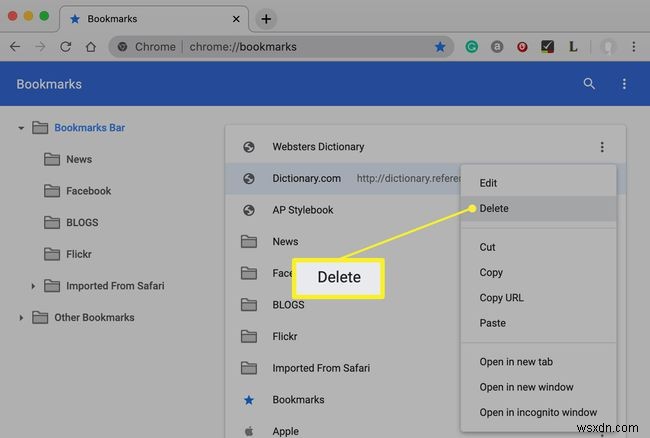Collapse the Bookmarks Bar folder
Viewport: 650px width, 438px height.
click(21, 128)
